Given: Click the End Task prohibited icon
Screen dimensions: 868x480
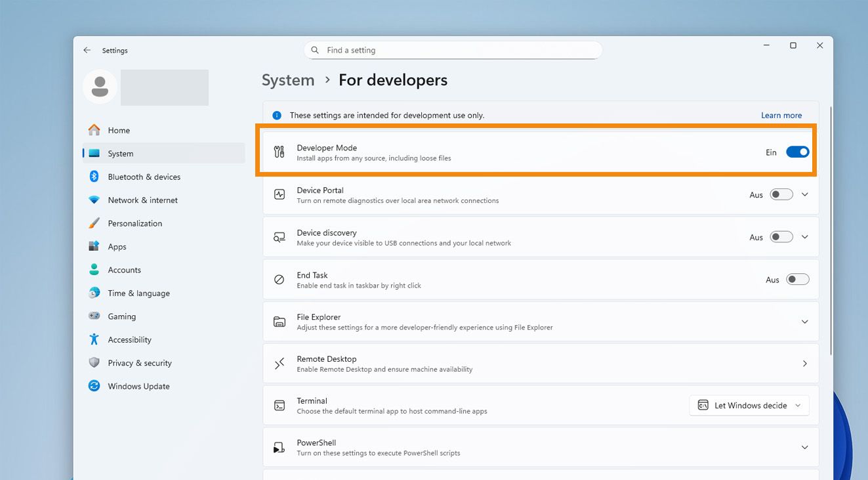Looking at the screenshot, I should click(279, 280).
